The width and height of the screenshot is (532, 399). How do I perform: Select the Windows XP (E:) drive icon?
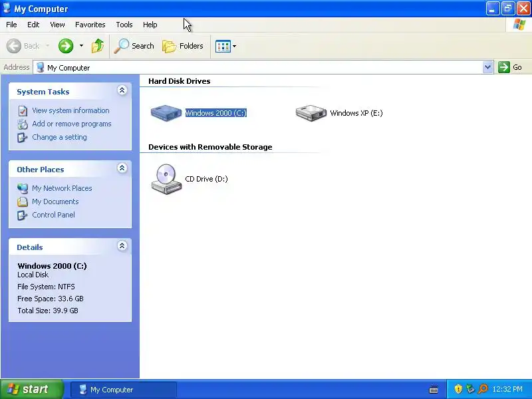311,112
